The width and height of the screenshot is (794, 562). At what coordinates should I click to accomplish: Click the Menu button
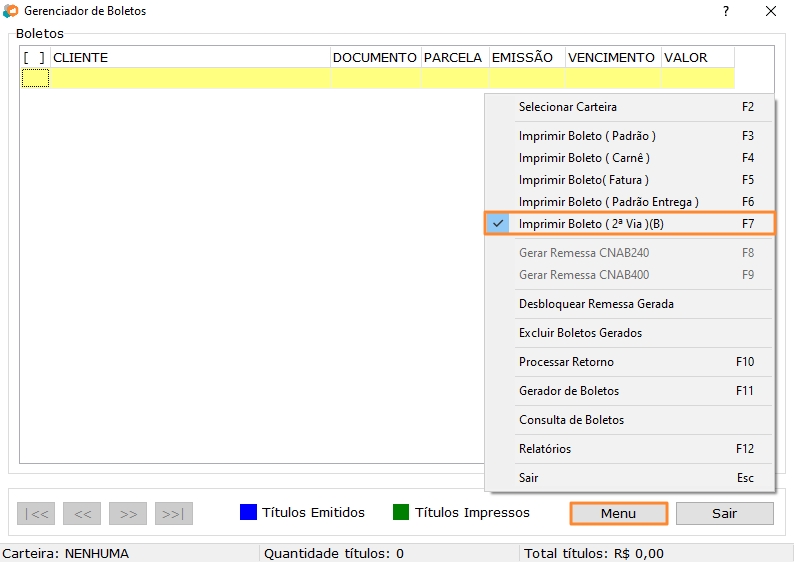click(618, 513)
